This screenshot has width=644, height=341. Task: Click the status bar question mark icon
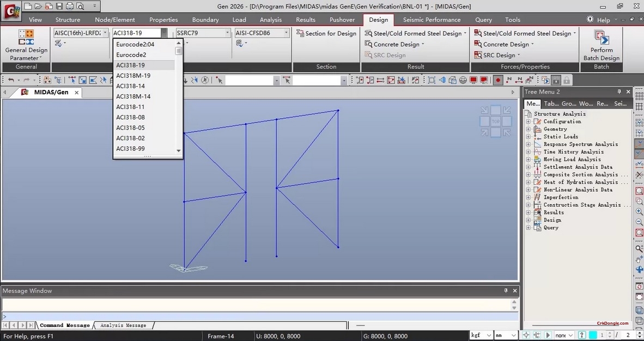pyautogui.click(x=581, y=335)
